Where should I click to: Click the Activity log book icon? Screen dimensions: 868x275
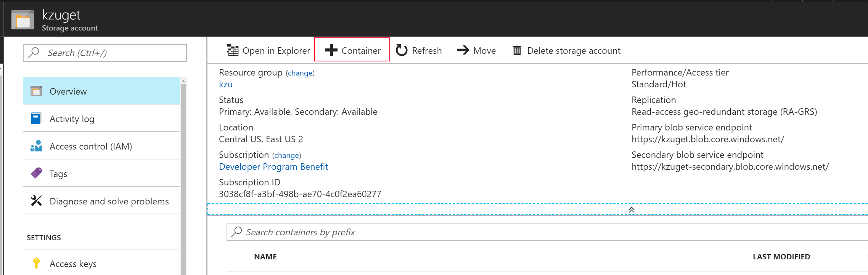tap(36, 118)
